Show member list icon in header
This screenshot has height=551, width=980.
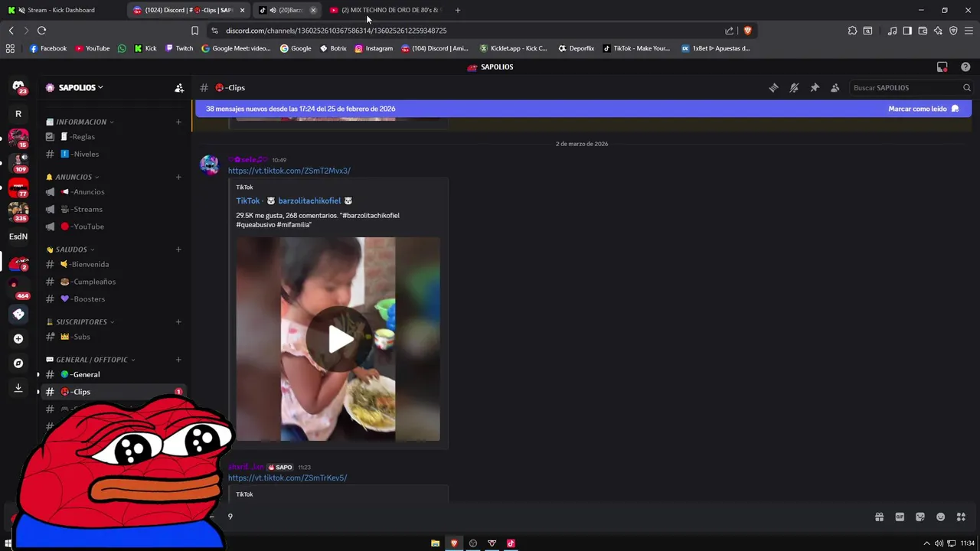pyautogui.click(x=835, y=88)
